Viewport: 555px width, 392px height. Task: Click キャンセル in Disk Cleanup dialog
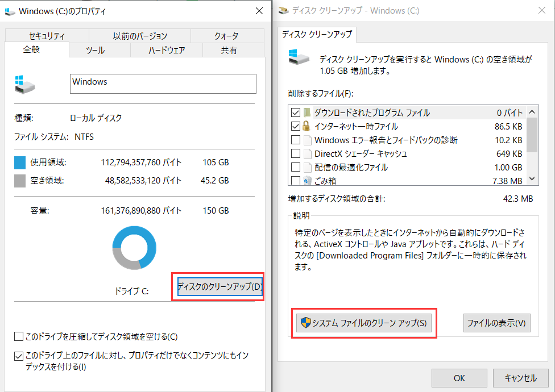[x=520, y=378]
